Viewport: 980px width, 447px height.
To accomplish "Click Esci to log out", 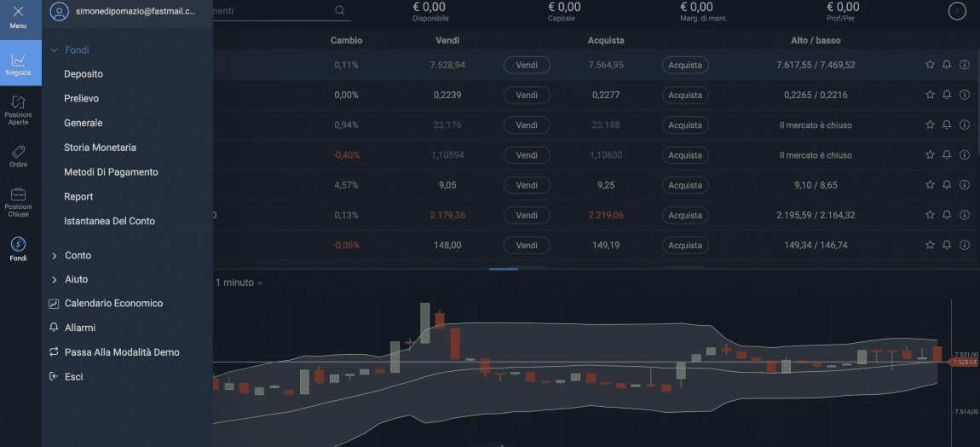I will (73, 376).
